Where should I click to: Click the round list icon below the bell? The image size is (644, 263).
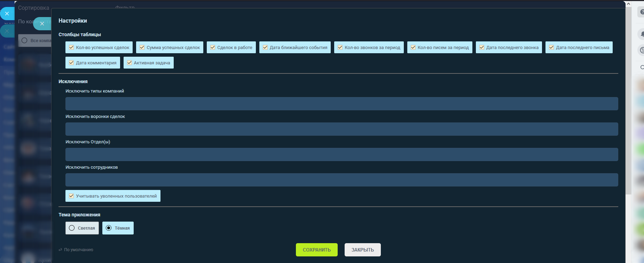[642, 50]
